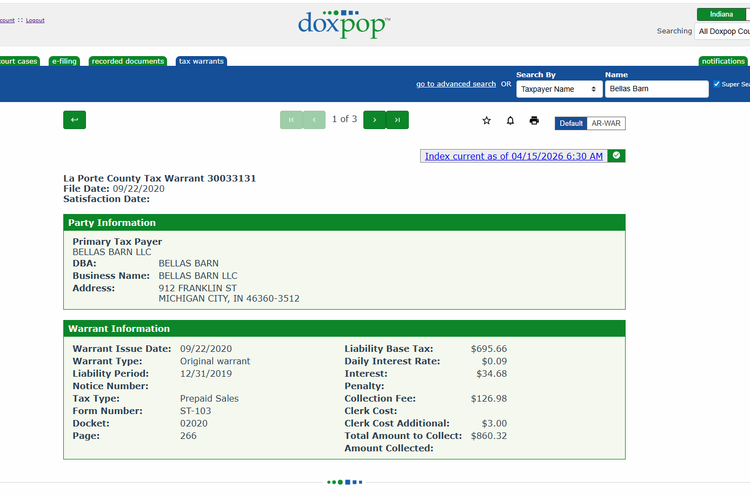Click the Satisfaction Date label
The image size is (750, 495).
106,199
